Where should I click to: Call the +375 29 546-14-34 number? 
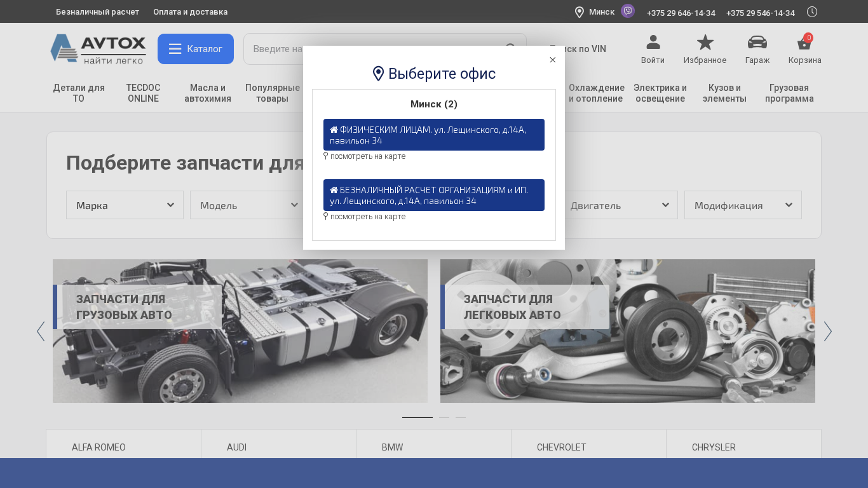point(761,13)
